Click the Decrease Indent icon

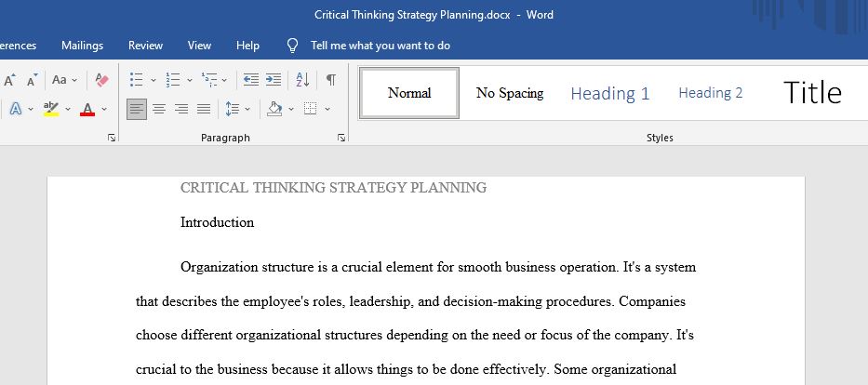(251, 80)
